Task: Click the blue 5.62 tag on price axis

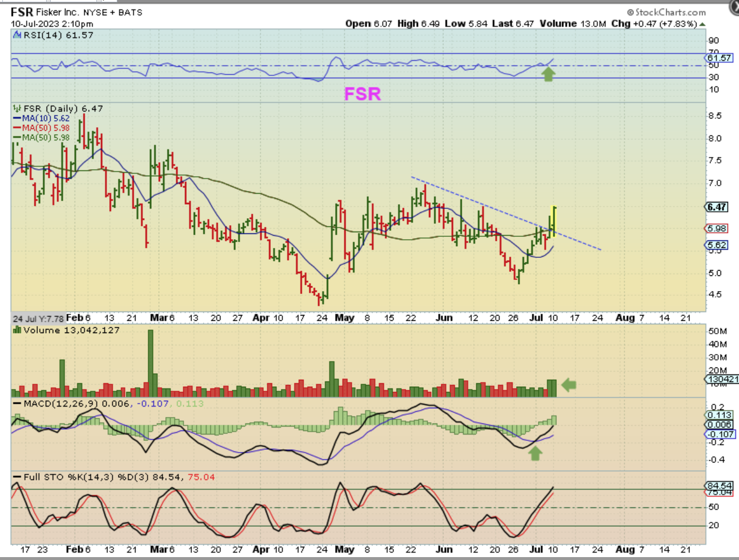Action: tap(717, 245)
